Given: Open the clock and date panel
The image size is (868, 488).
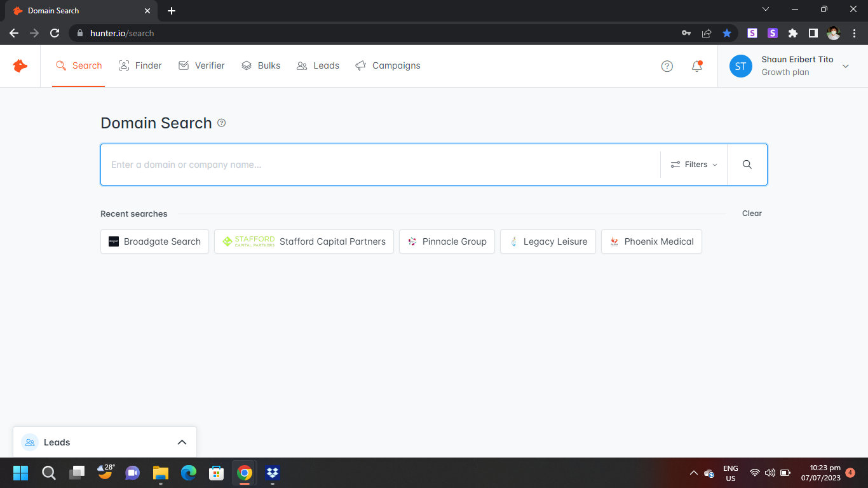Looking at the screenshot, I should click(820, 473).
